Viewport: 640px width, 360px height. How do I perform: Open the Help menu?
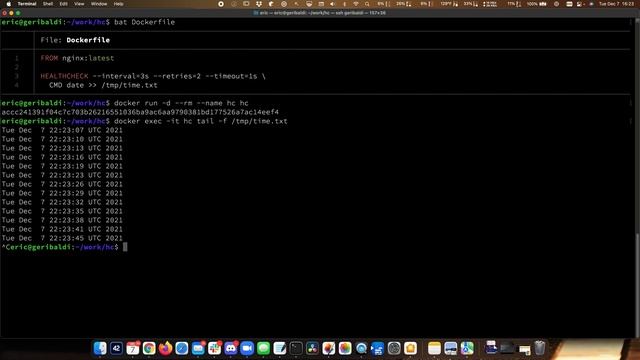pos(118,4)
